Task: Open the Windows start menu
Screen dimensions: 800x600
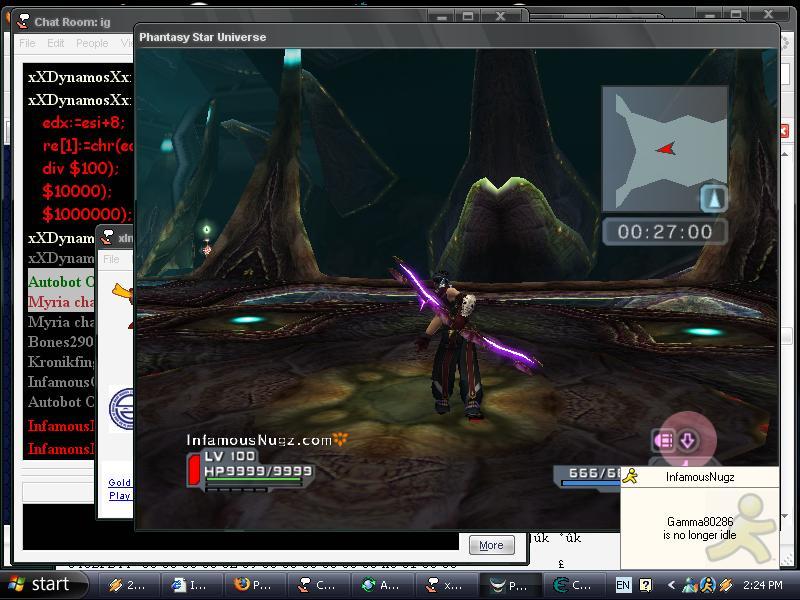Action: [44, 585]
